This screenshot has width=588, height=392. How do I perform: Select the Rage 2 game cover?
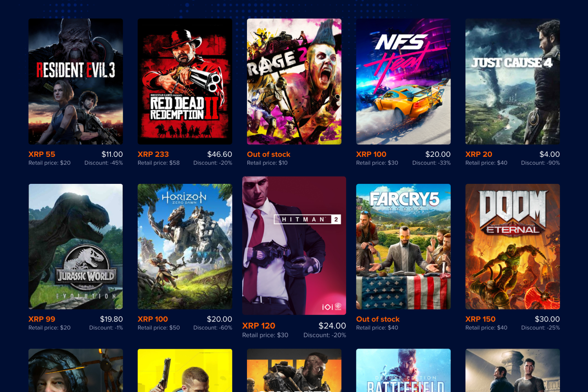pos(294,82)
